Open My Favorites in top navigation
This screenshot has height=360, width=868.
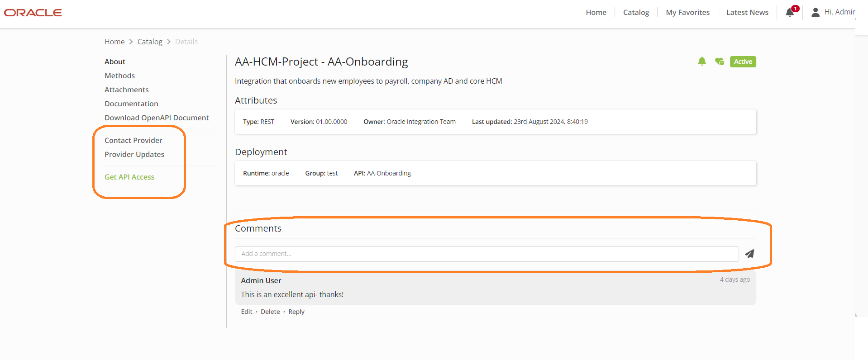(687, 12)
